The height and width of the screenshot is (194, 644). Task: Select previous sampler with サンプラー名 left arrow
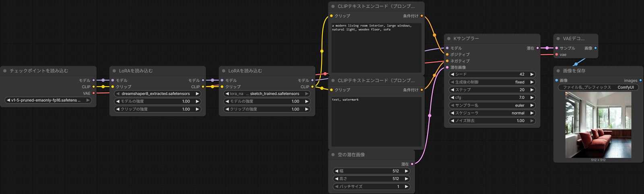click(x=452, y=105)
